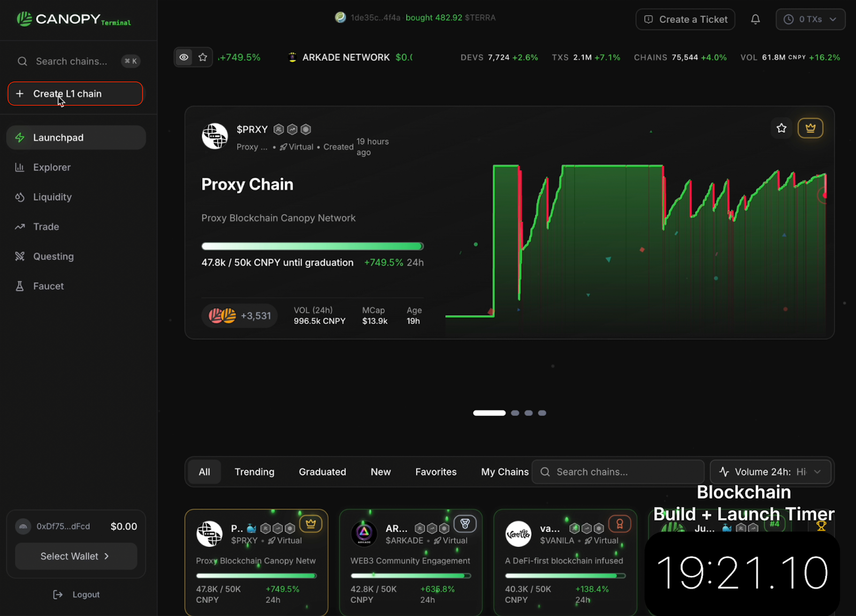Click the ARKADE NETWORK ticker icon
Viewport: 856px width, 616px height.
click(x=292, y=57)
